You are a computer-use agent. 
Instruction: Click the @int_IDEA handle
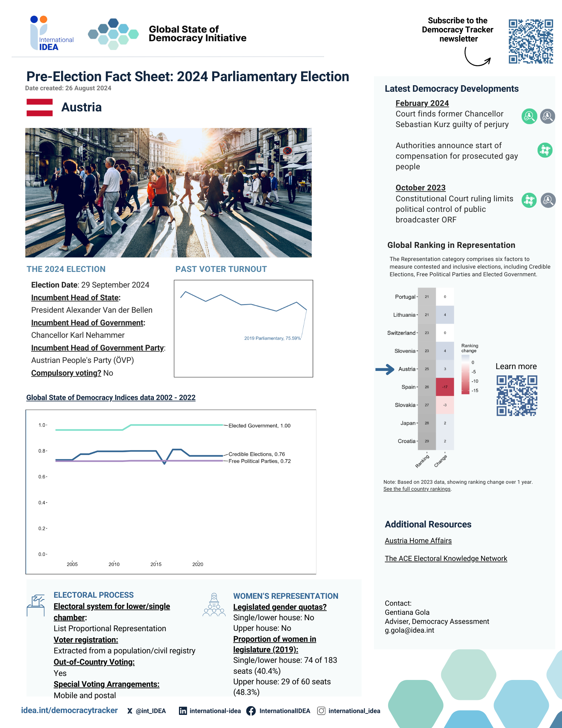(151, 711)
